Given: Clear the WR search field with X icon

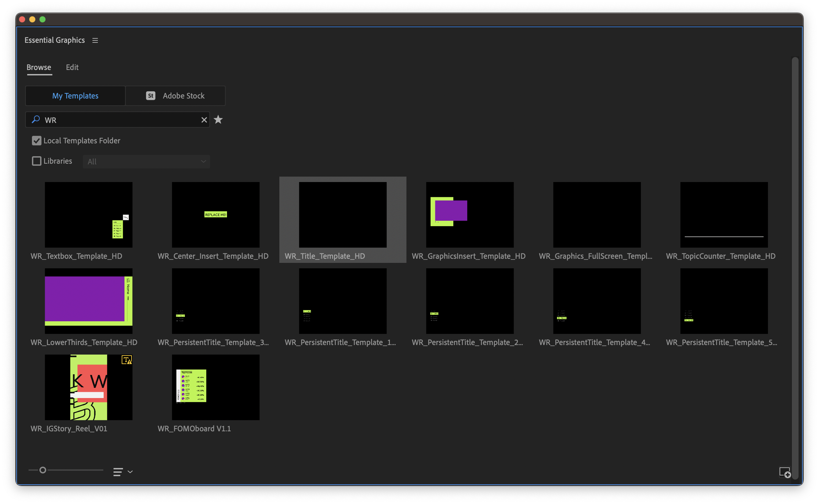Looking at the screenshot, I should pos(204,120).
